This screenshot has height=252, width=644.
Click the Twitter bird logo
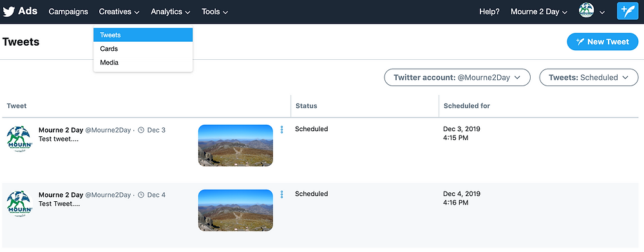pos(8,12)
